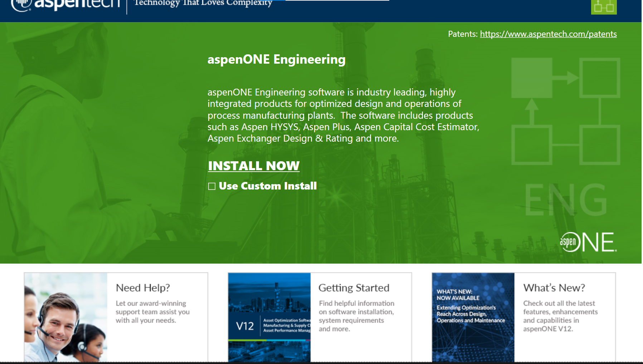Screen dimensions: 643x364
Task: Open the What's New Now Available thumbnail
Action: [x=473, y=317]
